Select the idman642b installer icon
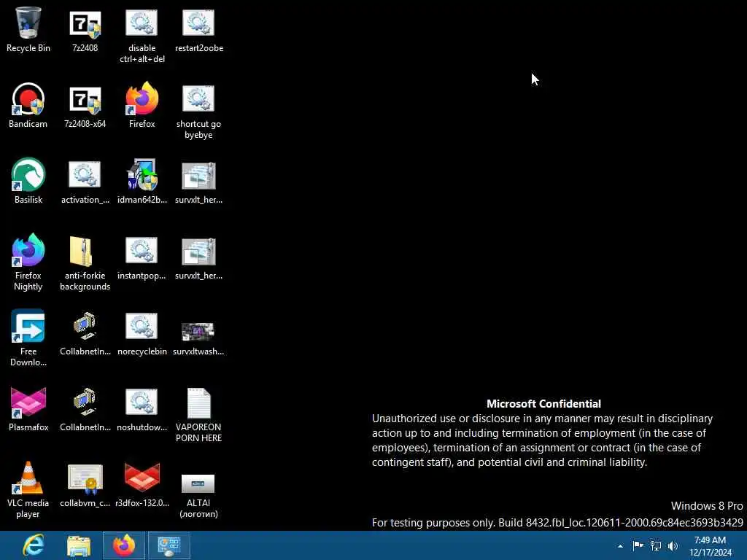Viewport: 747px width, 560px height. (x=142, y=181)
